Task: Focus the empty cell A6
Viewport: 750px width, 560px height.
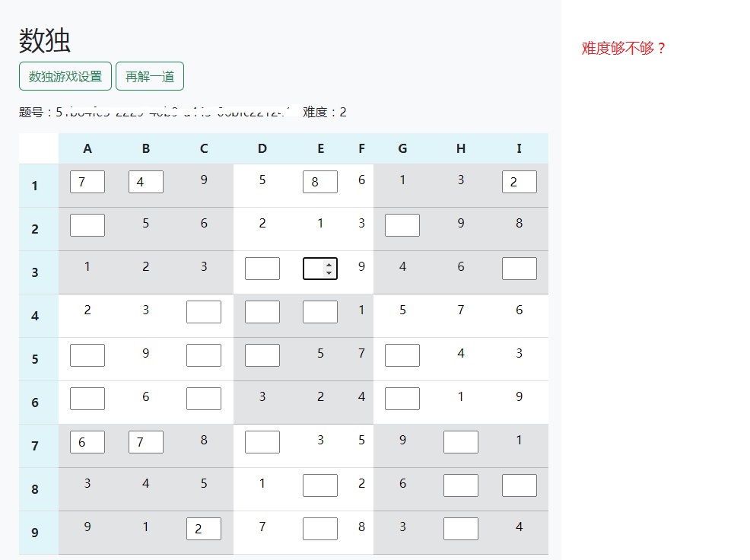Action: pyautogui.click(x=87, y=399)
